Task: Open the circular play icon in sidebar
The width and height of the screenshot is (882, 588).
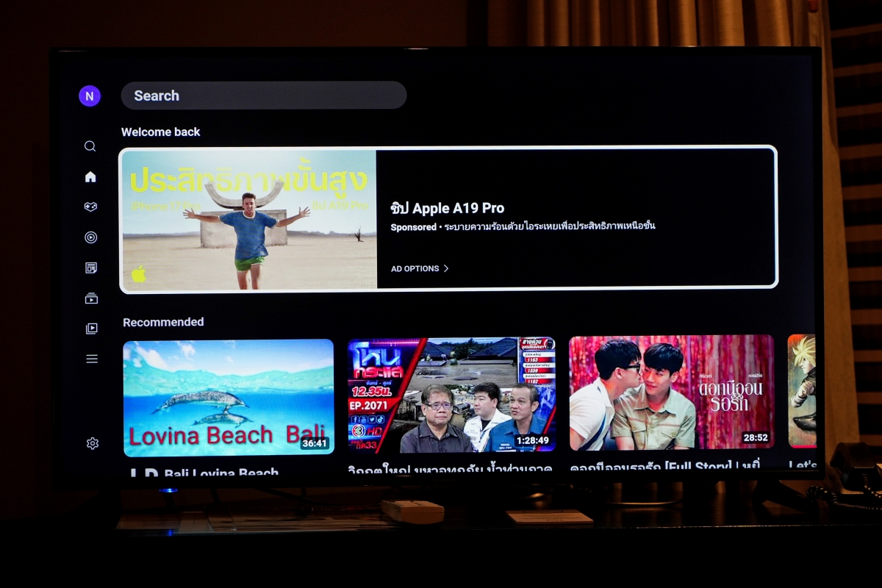Action: [x=90, y=237]
